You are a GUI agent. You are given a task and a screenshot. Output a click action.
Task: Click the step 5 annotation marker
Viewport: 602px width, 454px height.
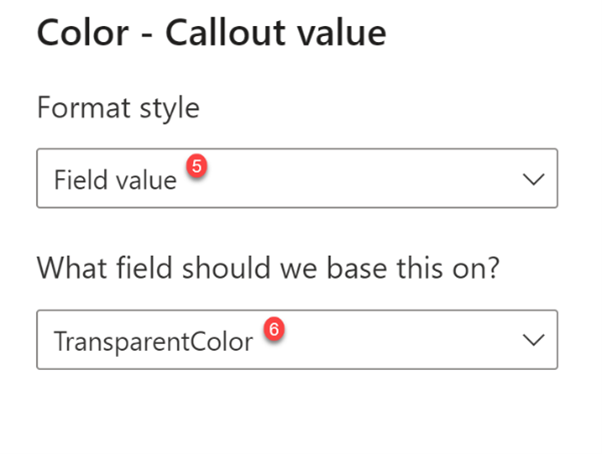click(x=197, y=168)
